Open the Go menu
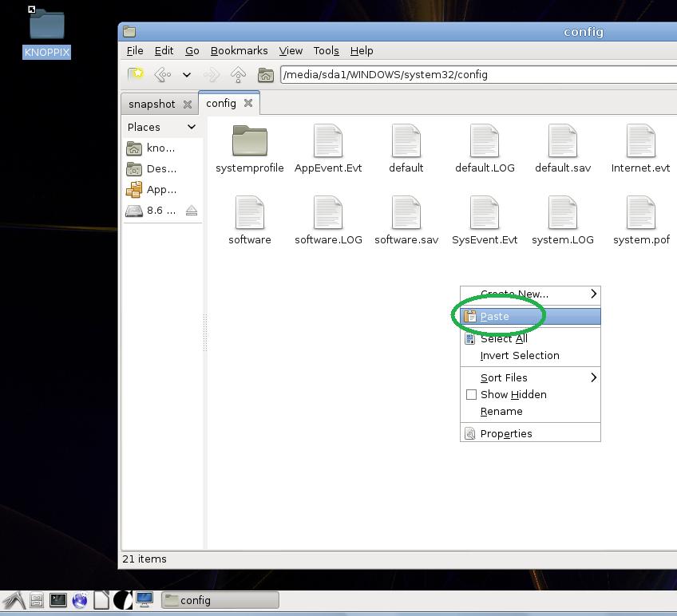The width and height of the screenshot is (677, 616). (x=192, y=51)
